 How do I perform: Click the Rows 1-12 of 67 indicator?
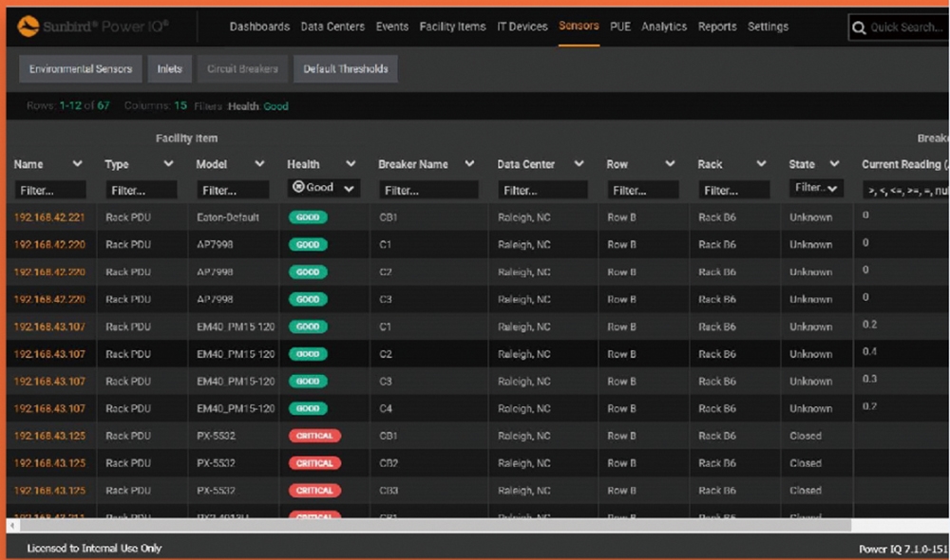point(67,105)
